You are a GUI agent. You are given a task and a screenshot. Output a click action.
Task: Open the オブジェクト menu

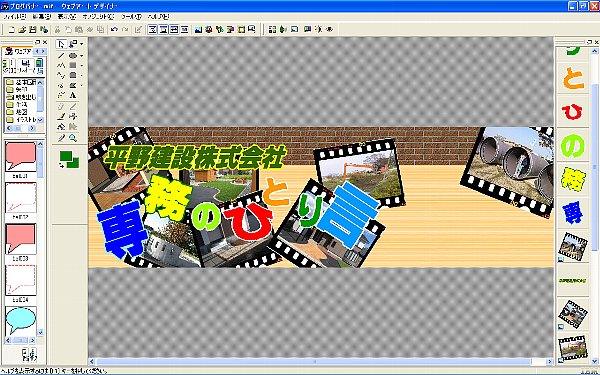98,17
